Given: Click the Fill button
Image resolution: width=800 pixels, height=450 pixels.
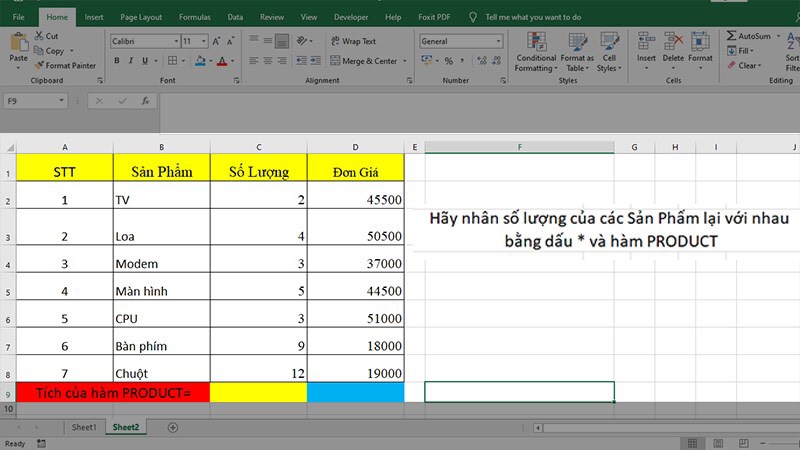Looking at the screenshot, I should 740,51.
